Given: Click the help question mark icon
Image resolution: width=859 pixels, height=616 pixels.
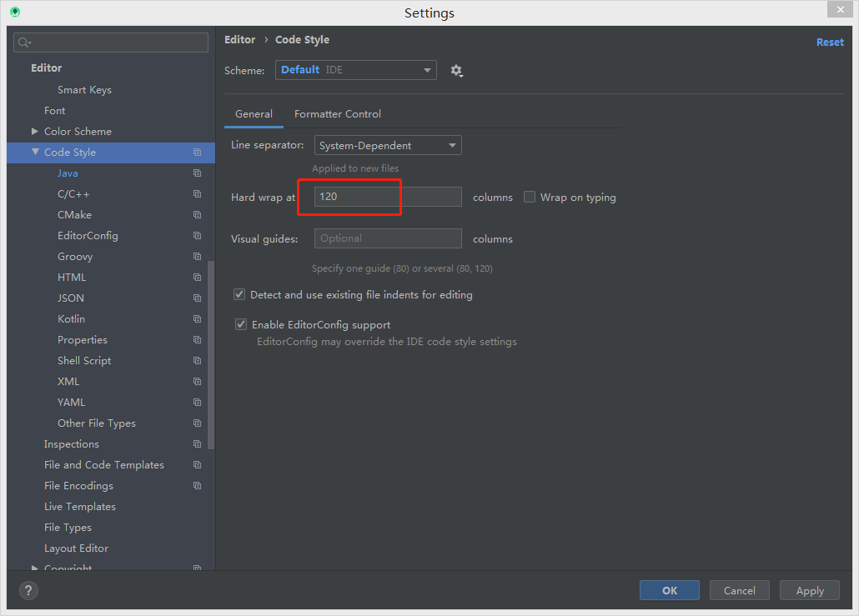Looking at the screenshot, I should [x=28, y=590].
